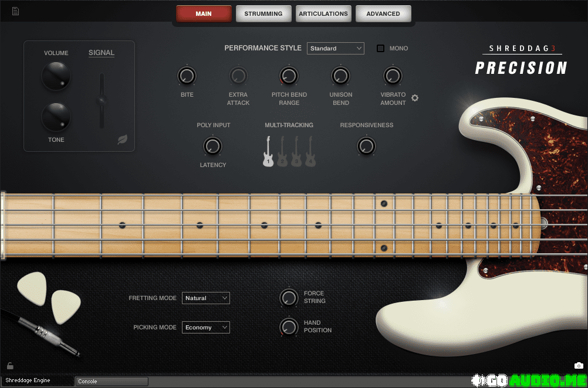Open the Picking Mode dropdown
This screenshot has width=588, height=388.
click(206, 327)
